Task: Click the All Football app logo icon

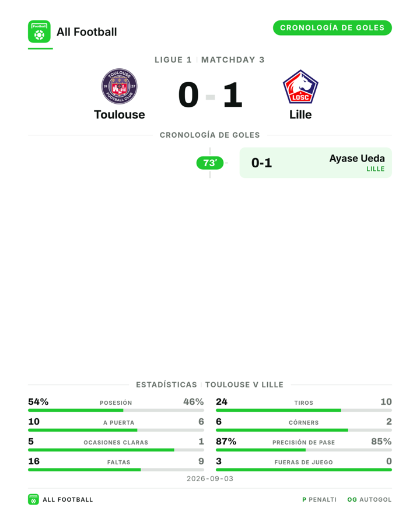Action: (x=39, y=32)
